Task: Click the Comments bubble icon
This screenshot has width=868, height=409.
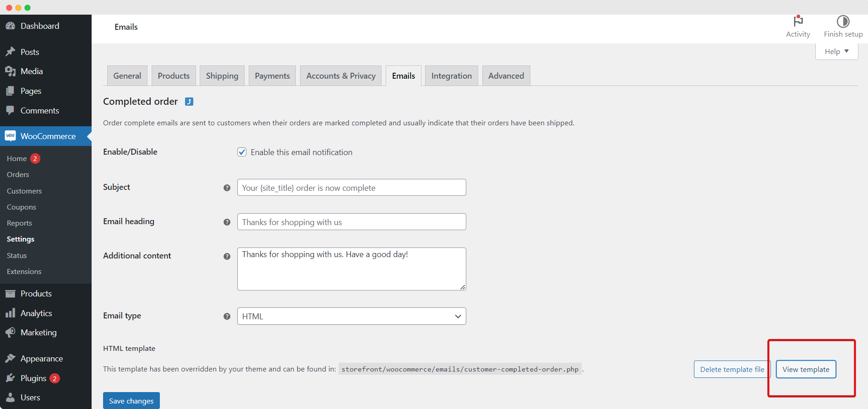Action: [x=10, y=110]
